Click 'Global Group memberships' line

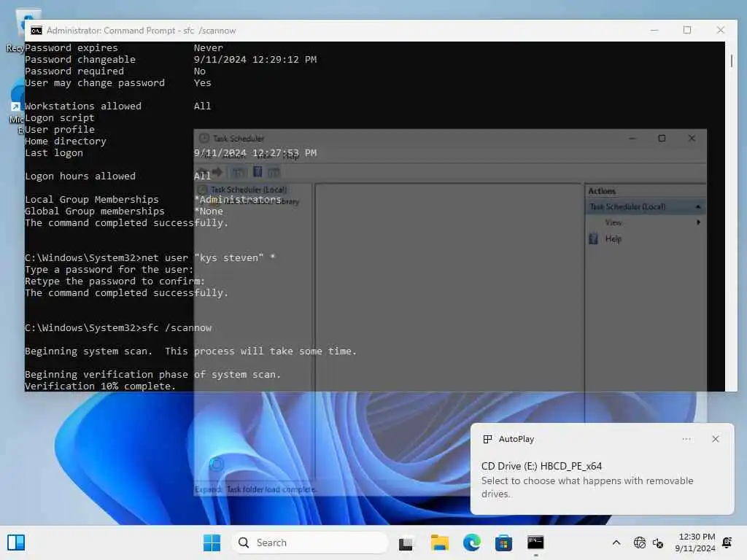click(95, 211)
